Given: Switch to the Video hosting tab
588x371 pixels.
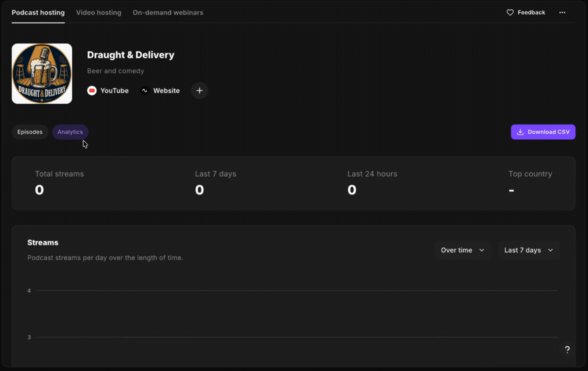Looking at the screenshot, I should 99,13.
